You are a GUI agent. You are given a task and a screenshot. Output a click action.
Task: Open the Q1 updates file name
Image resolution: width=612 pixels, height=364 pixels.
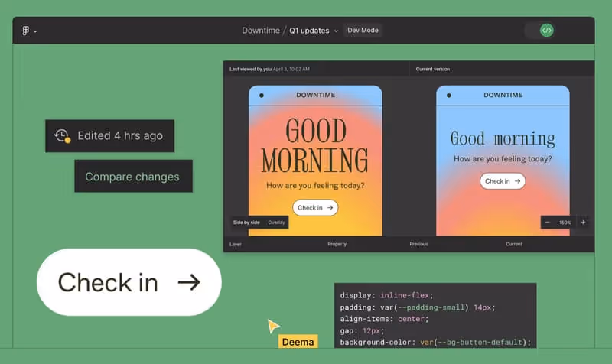(x=309, y=31)
